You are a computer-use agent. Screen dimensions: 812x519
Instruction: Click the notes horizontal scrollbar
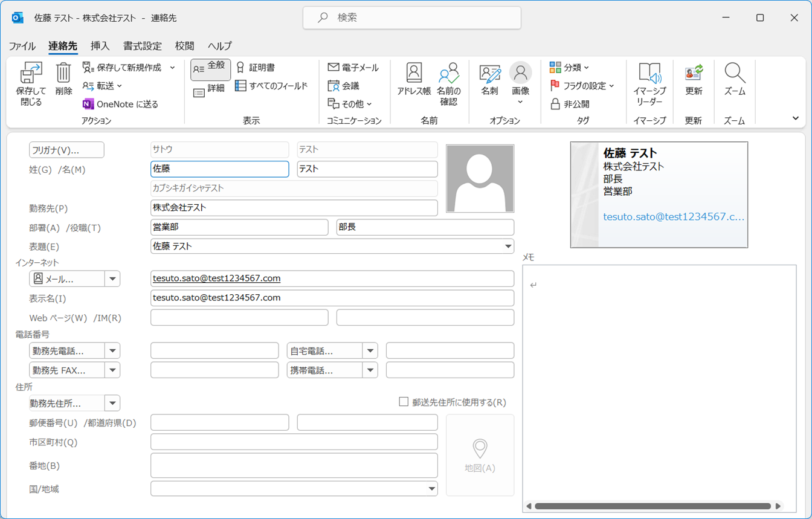point(652,506)
